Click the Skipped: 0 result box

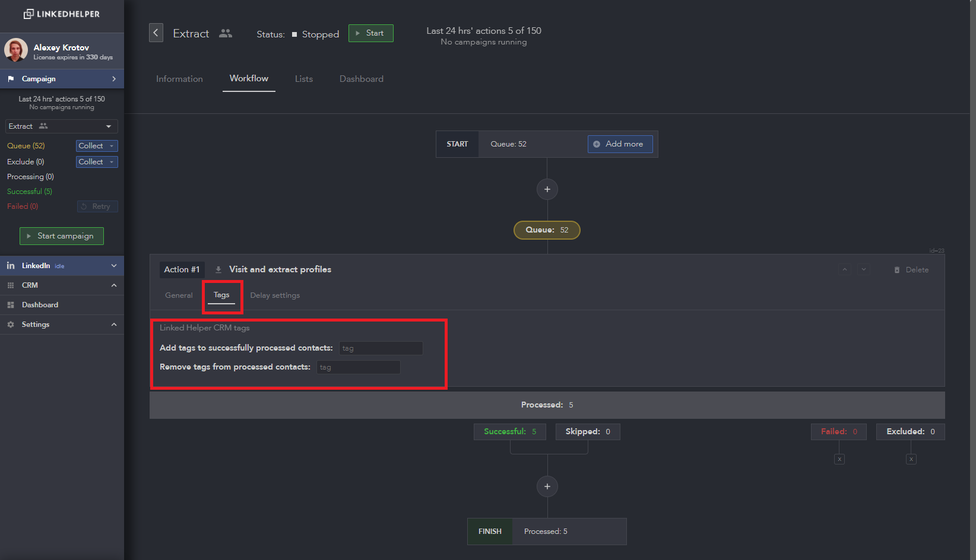click(x=588, y=432)
